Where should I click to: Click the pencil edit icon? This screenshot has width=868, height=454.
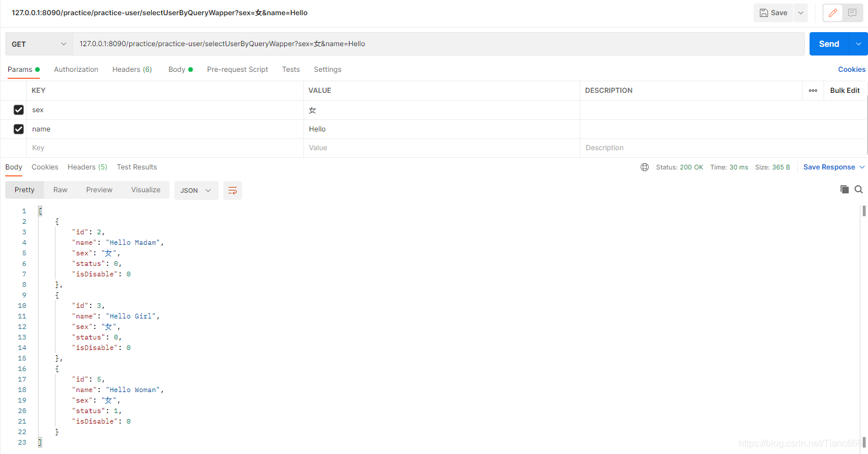pyautogui.click(x=833, y=13)
